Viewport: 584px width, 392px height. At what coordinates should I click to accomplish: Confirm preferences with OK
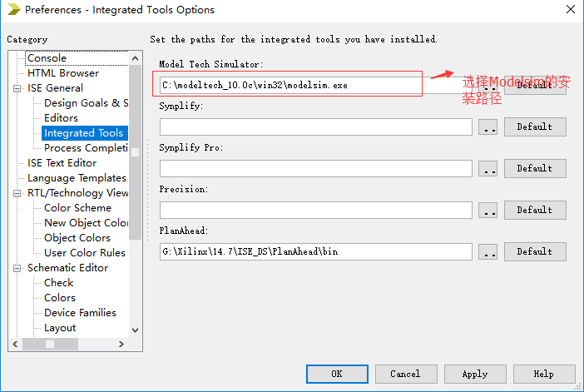click(337, 375)
